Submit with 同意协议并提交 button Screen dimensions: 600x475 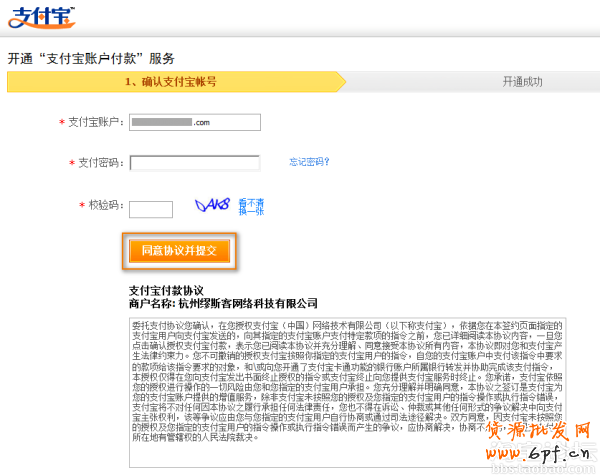pyautogui.click(x=179, y=251)
